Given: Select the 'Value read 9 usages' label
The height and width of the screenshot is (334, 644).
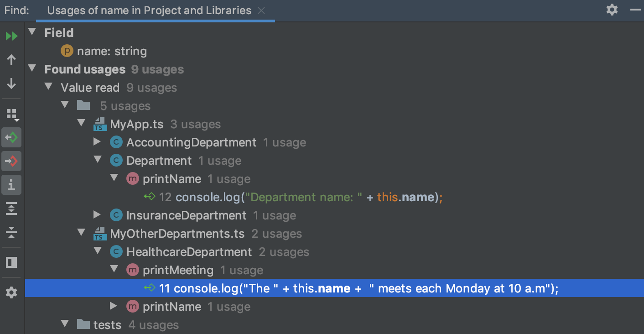Looking at the screenshot, I should point(119,88).
